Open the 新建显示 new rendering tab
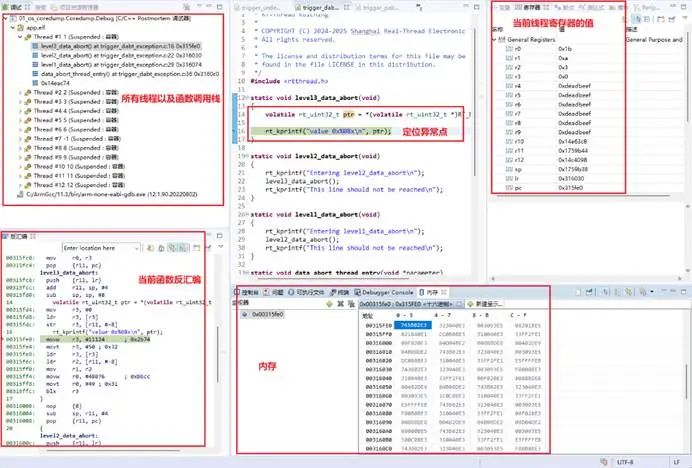This screenshot has width=692, height=468. tap(484, 304)
